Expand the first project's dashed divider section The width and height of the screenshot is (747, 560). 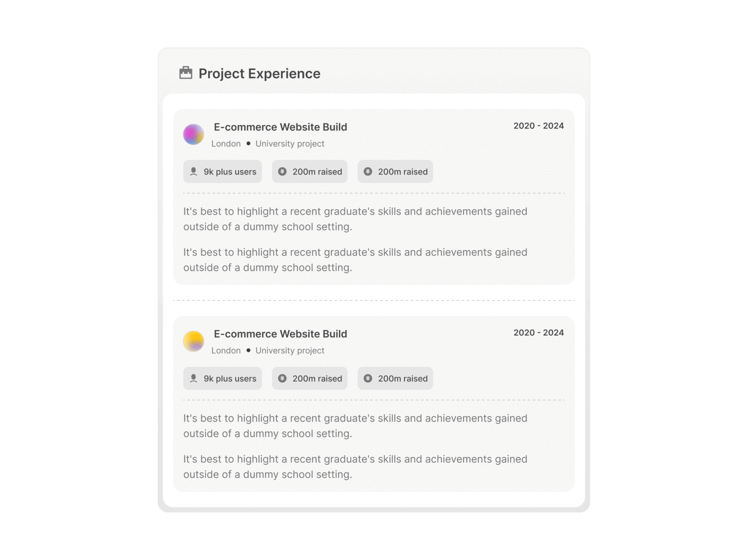[373, 193]
